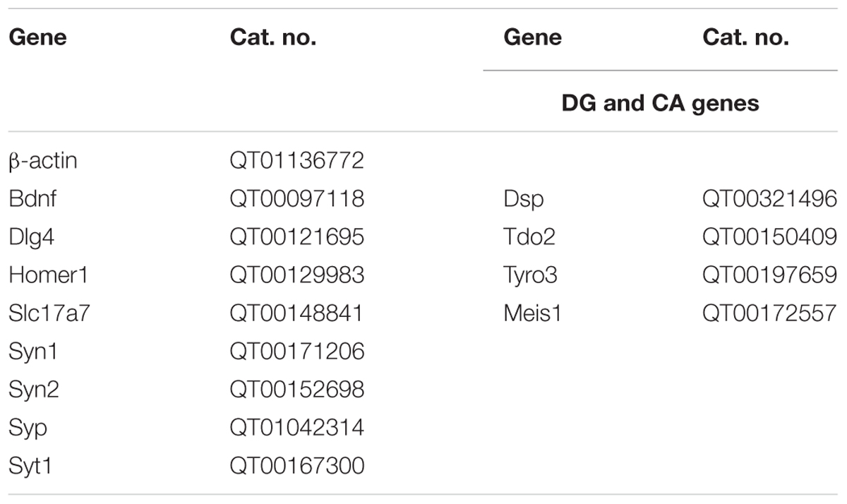847x504 pixels.
Task: Click catalog number QT00167300 for Syt1
Action: pos(296,466)
